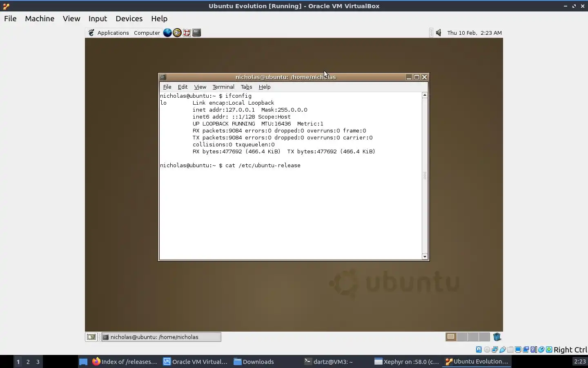This screenshot has width=588, height=368.
Task: Click the VirtualBox recording status icon
Action: point(526,350)
